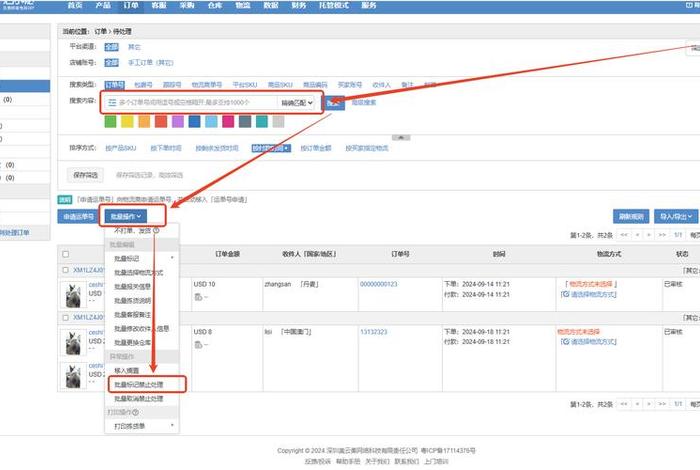Screen dimensions: 700x470
Task: Tick the select-all checkbox in table header
Action: coord(65,255)
